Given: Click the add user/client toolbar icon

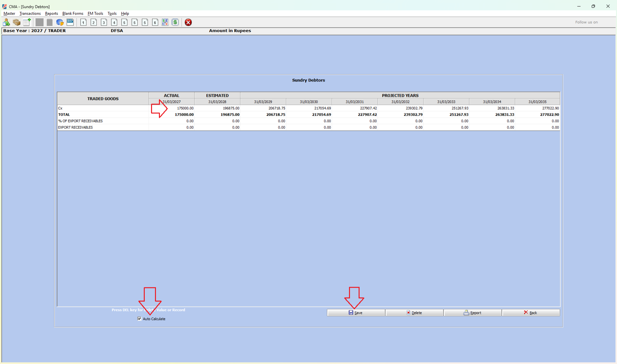Looking at the screenshot, I should pyautogui.click(x=6, y=22).
